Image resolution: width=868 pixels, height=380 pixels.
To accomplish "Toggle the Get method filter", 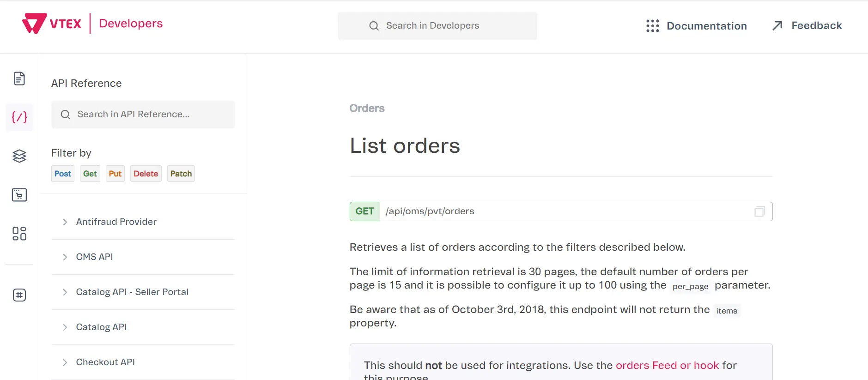I will pyautogui.click(x=90, y=174).
